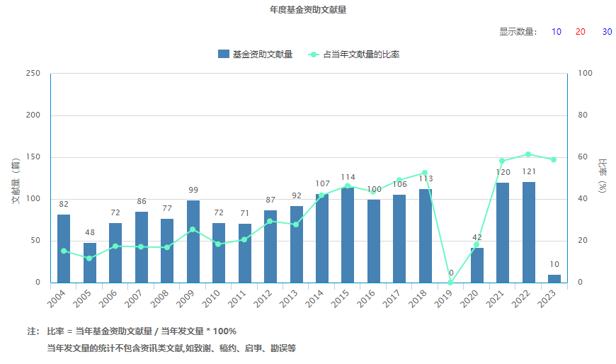The image size is (616, 364).
Task: Click the left axis value 250
Action: 33,73
